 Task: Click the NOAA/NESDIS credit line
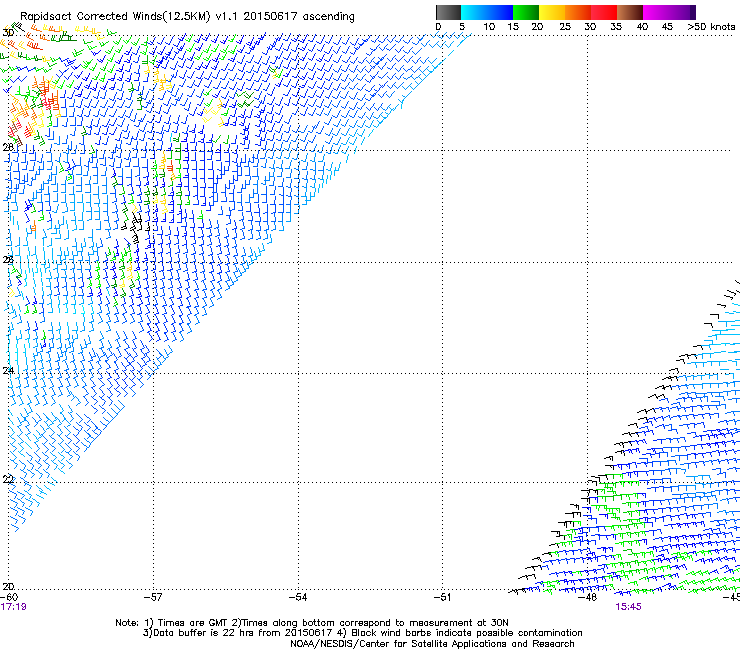pos(432,644)
